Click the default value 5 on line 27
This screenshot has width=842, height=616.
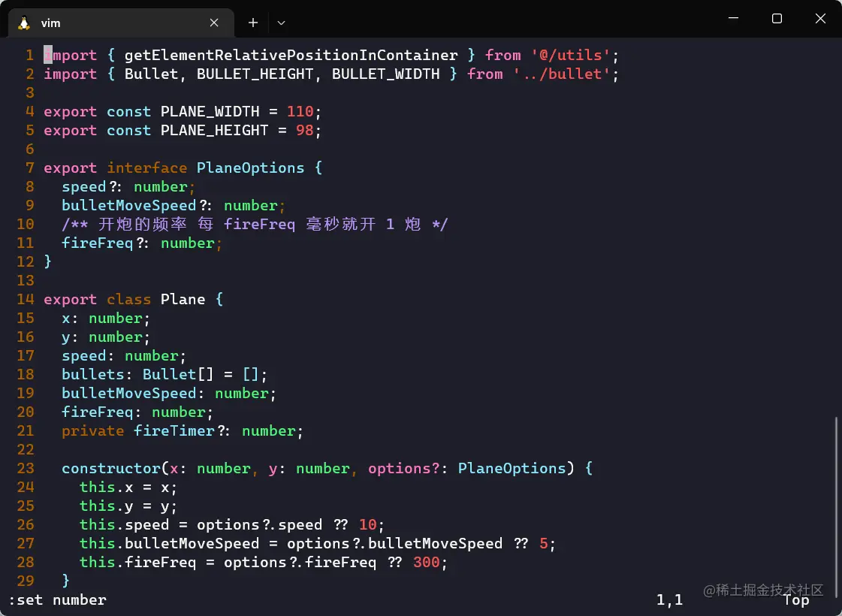click(544, 543)
